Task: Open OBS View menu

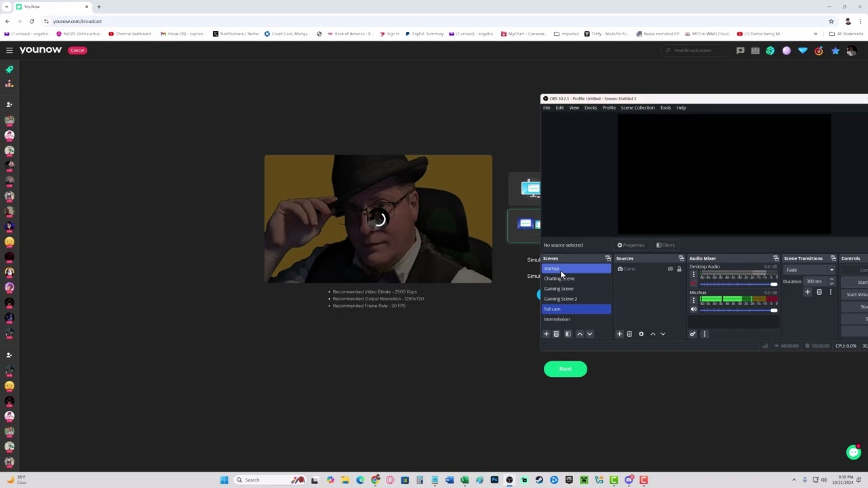Action: [x=574, y=108]
